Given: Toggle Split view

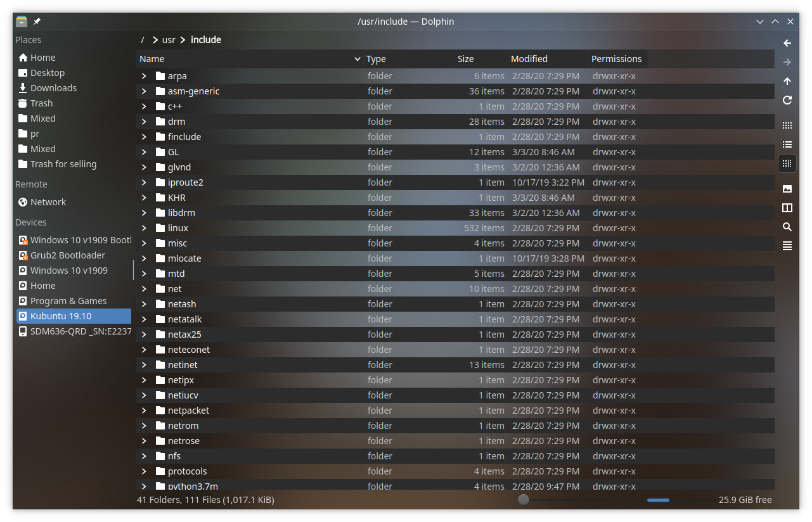Looking at the screenshot, I should point(787,208).
